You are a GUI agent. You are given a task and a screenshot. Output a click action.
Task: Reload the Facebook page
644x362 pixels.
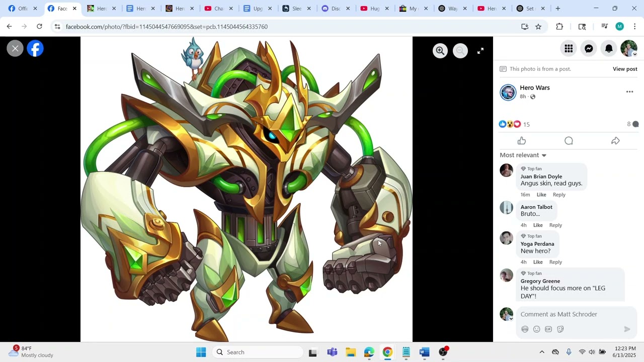click(39, 27)
